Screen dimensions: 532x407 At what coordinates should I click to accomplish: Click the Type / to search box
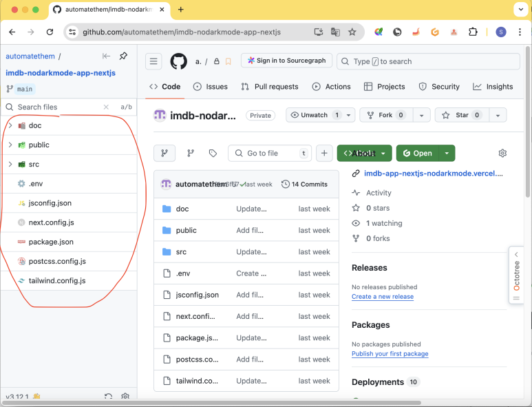point(428,61)
